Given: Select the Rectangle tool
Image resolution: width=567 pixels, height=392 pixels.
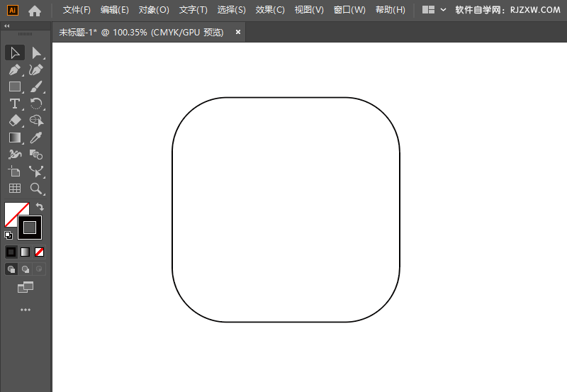Looking at the screenshot, I should click(14, 86).
